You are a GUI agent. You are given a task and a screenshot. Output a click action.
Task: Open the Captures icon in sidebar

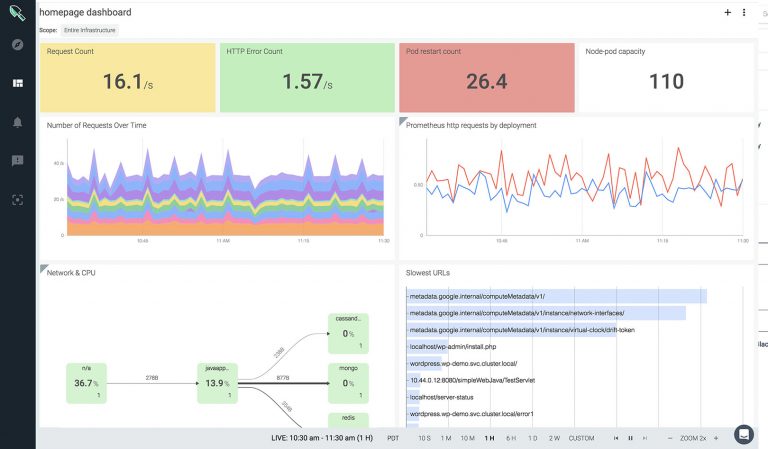click(x=17, y=199)
